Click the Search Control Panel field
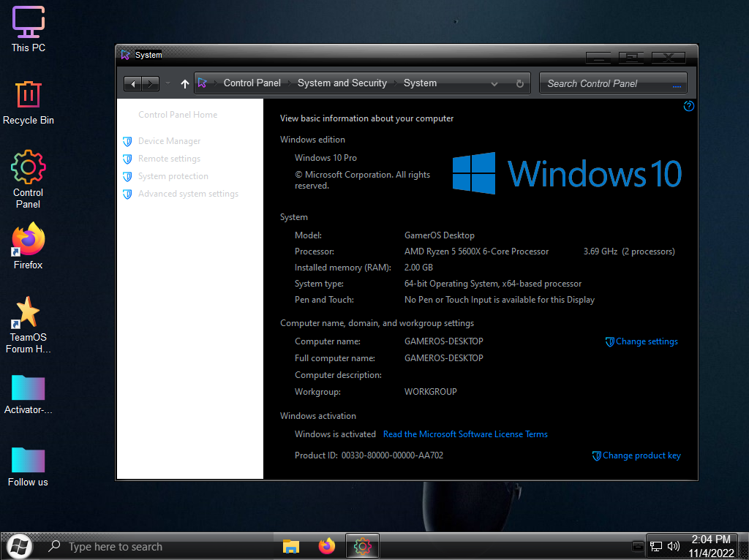The width and height of the screenshot is (749, 560). [x=606, y=83]
